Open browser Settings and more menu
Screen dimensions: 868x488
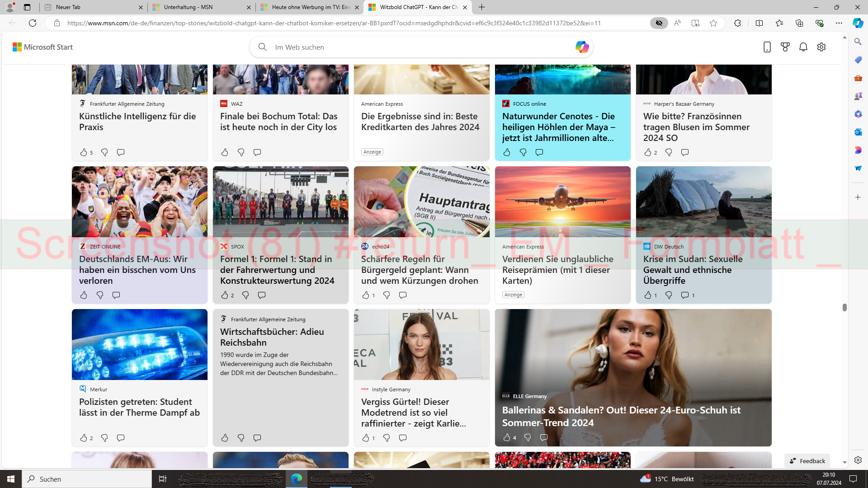(x=839, y=23)
